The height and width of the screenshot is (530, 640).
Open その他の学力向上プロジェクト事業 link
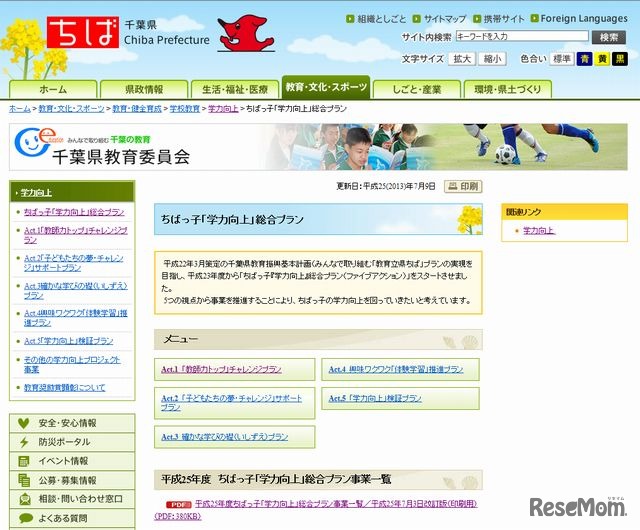click(x=72, y=364)
